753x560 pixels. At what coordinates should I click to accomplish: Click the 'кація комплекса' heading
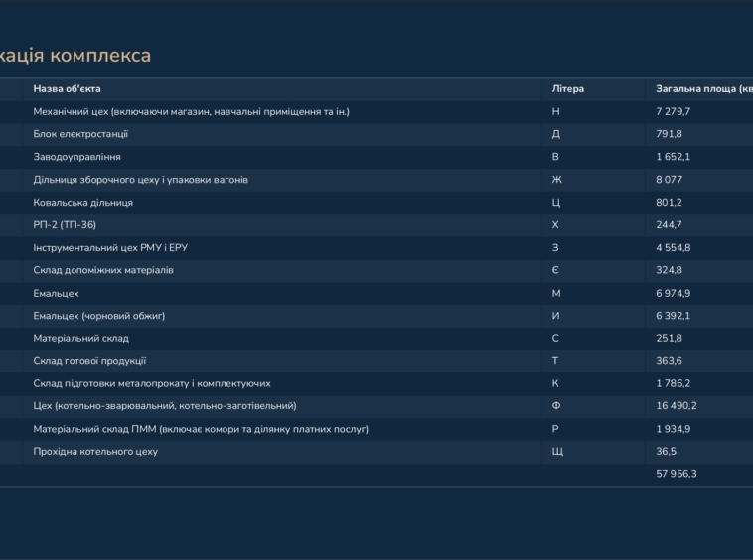click(x=75, y=56)
